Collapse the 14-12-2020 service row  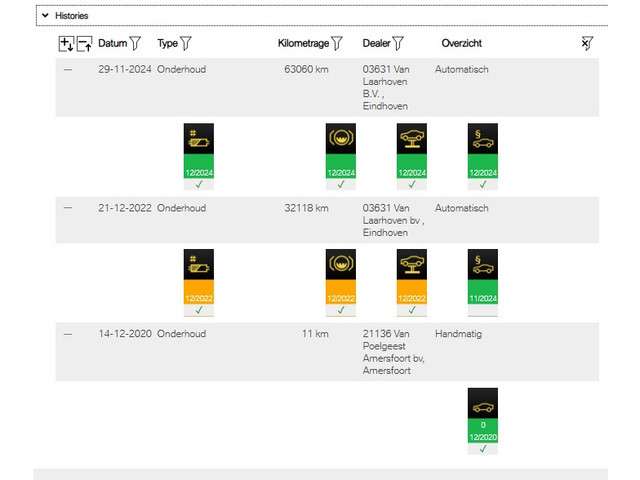[68, 334]
